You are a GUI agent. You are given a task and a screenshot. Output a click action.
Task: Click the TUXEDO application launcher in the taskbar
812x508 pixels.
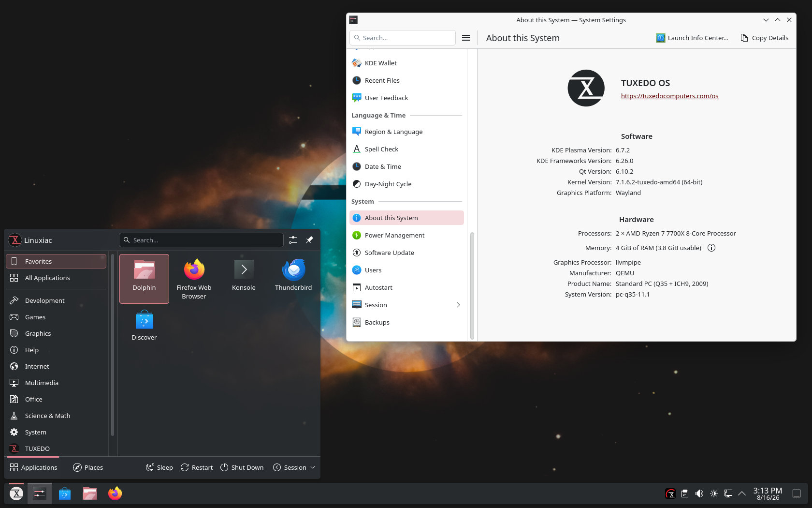coord(16,493)
